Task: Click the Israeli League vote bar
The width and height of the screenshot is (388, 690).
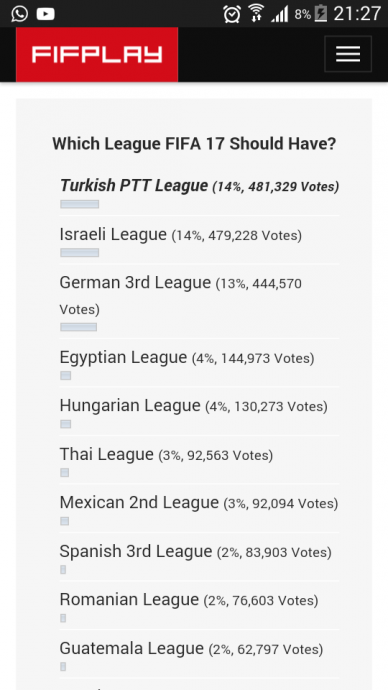Action: (x=80, y=253)
